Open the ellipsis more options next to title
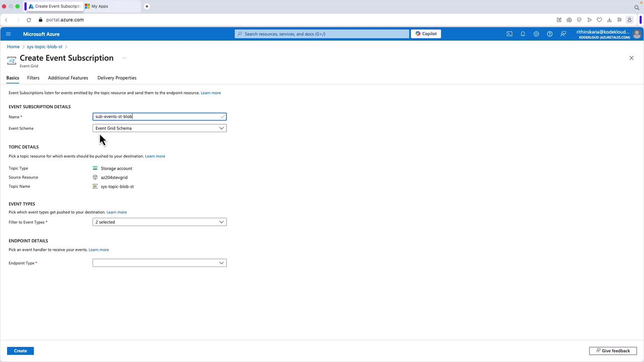 click(x=124, y=58)
